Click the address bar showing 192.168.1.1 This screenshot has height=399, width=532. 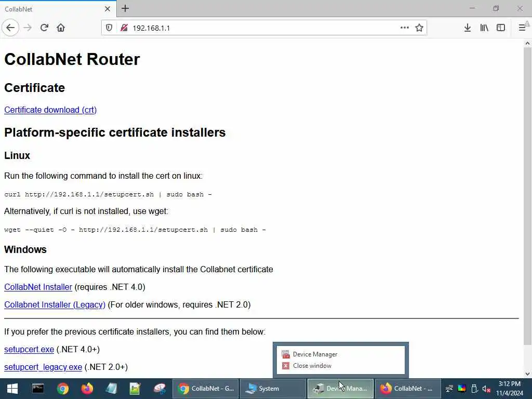coord(264,28)
